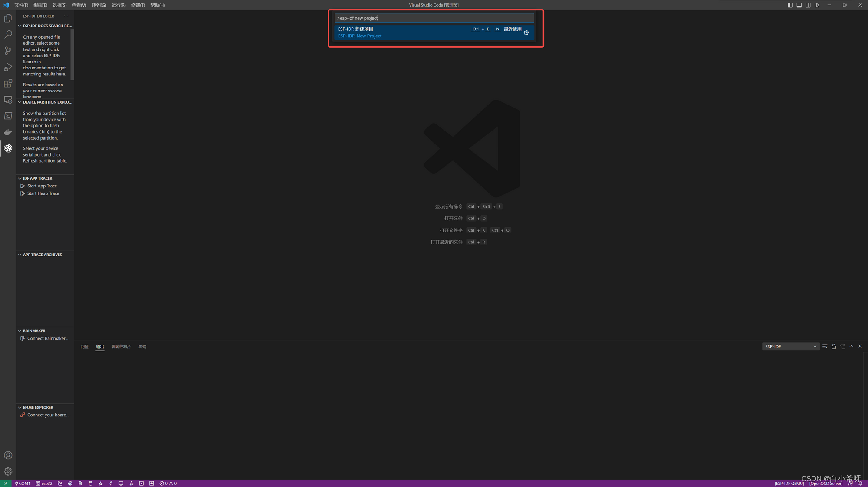
Task: Click the flame build-flash-monitor icon
Action: click(131, 483)
